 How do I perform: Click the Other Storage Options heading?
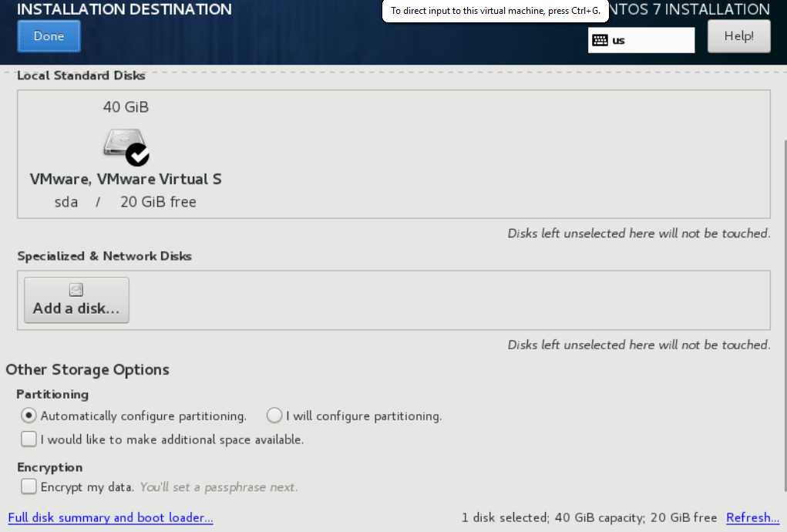(87, 369)
